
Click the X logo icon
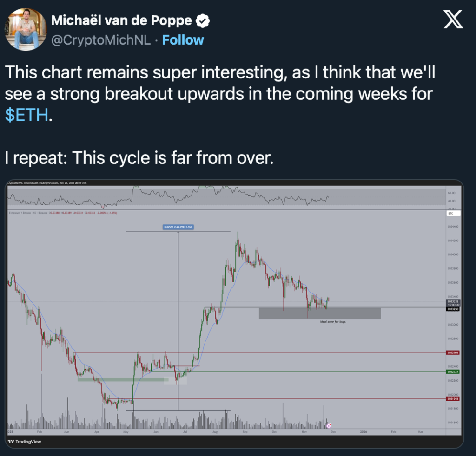tap(452, 21)
